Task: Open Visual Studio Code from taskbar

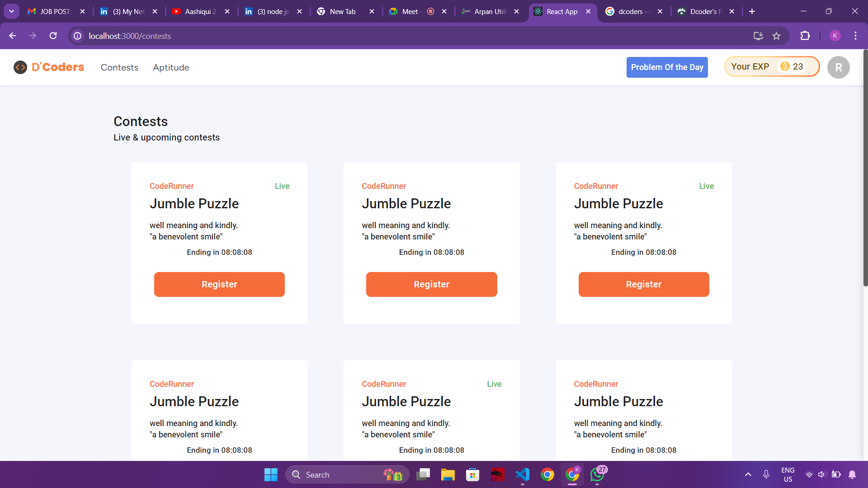Action: [522, 474]
